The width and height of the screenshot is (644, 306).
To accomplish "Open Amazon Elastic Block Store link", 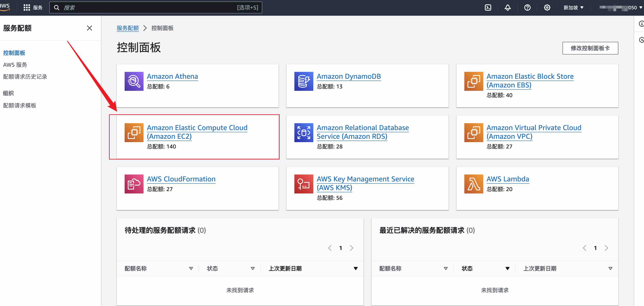I will click(x=530, y=81).
